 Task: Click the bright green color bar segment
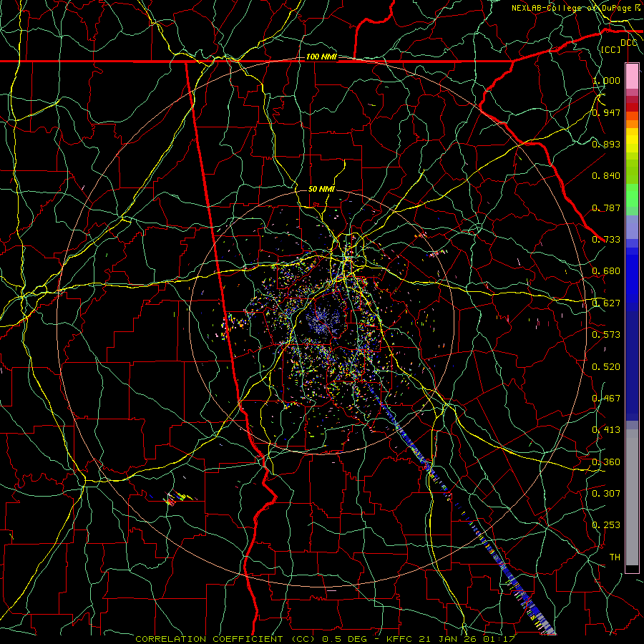(x=632, y=195)
